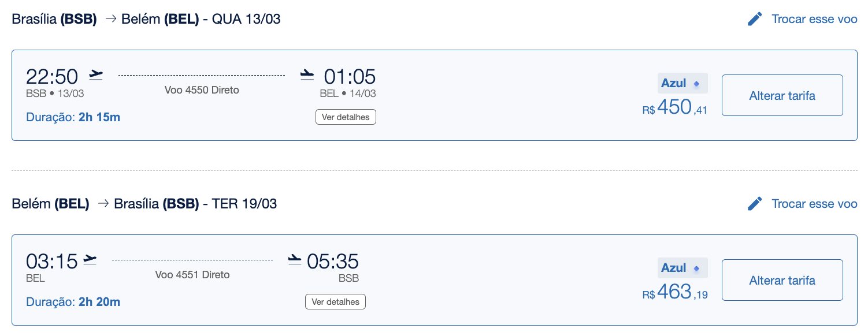Click Alterar tarifa on flight 4551
Screen dimensions: 868x336
pos(782,280)
